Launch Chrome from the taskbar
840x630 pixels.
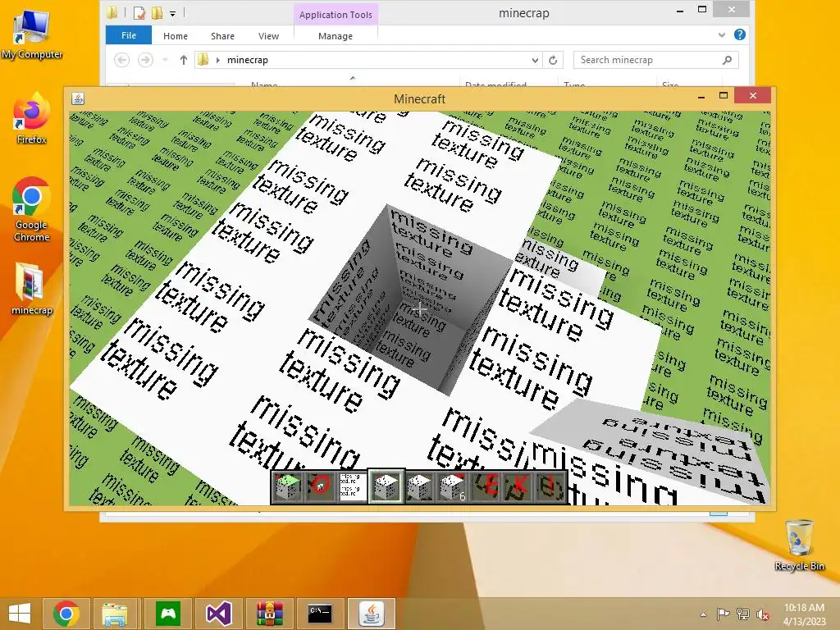66,614
